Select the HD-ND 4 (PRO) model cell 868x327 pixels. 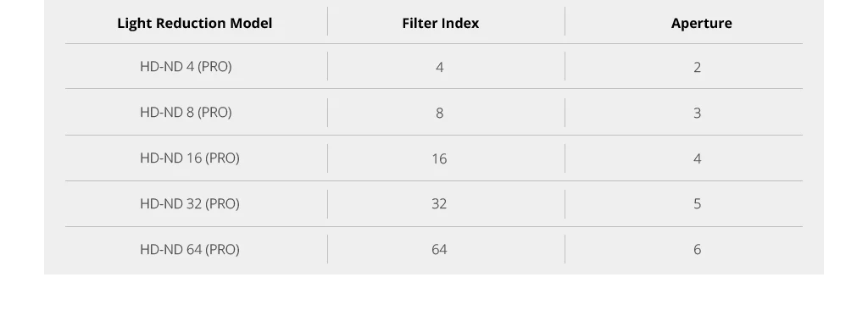tap(186, 66)
